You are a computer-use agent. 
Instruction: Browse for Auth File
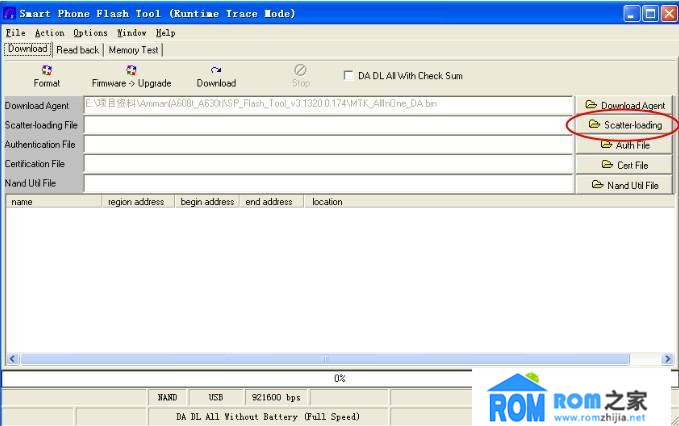pos(625,145)
